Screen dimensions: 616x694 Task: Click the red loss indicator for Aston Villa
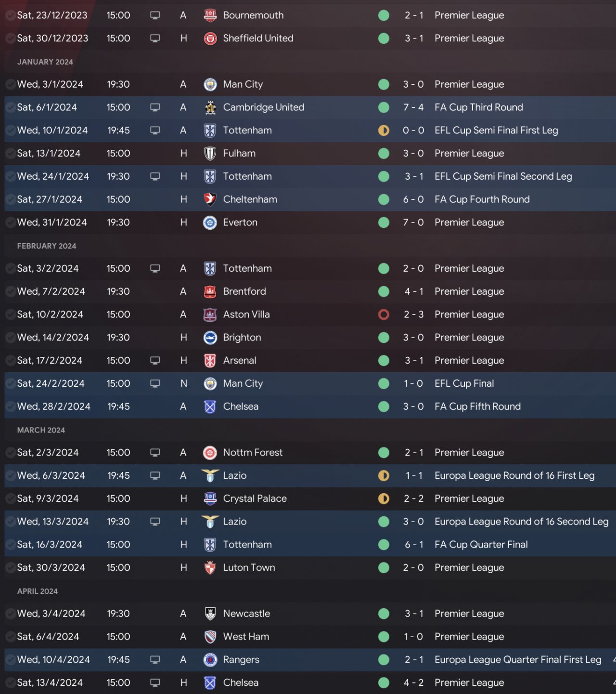384,314
